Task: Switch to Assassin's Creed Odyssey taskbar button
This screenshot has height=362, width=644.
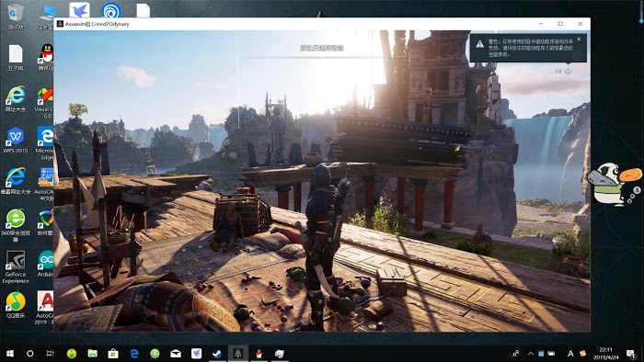Action: click(x=237, y=354)
